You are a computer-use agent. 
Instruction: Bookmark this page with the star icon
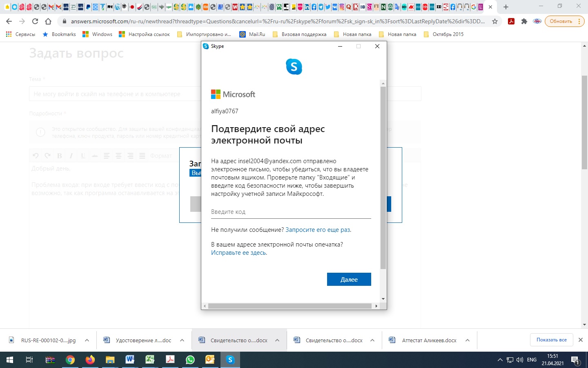[x=495, y=21]
